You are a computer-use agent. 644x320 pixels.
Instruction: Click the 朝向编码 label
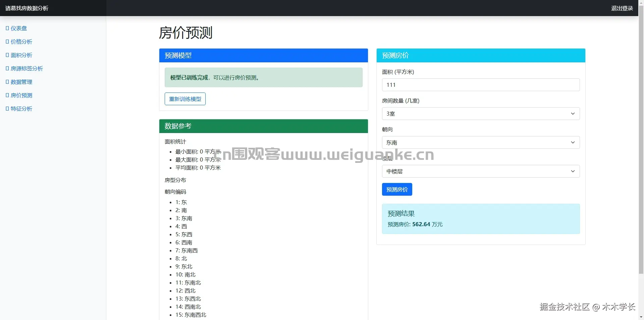coord(175,192)
